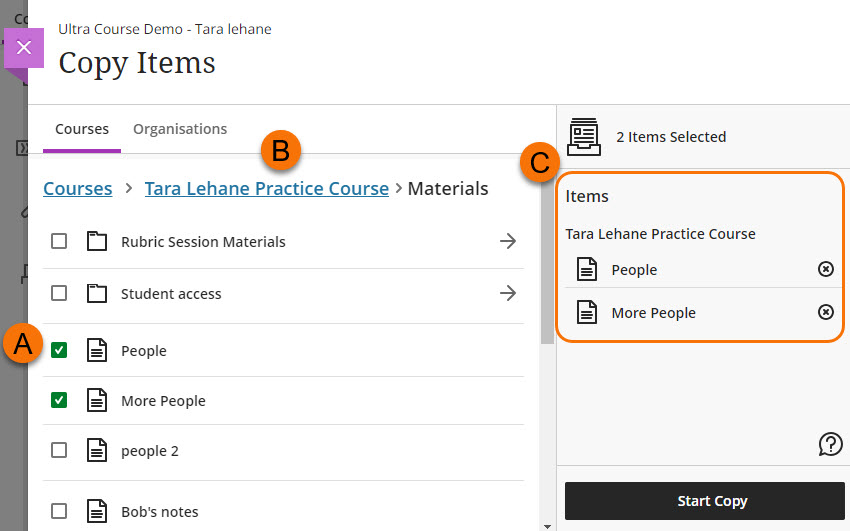Click the people 2 document icon

coord(96,451)
